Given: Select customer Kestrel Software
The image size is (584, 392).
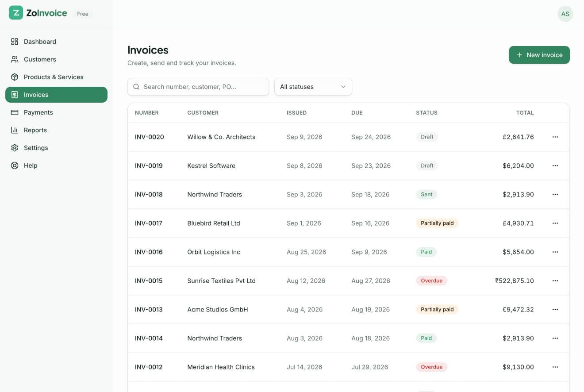Looking at the screenshot, I should [x=211, y=166].
